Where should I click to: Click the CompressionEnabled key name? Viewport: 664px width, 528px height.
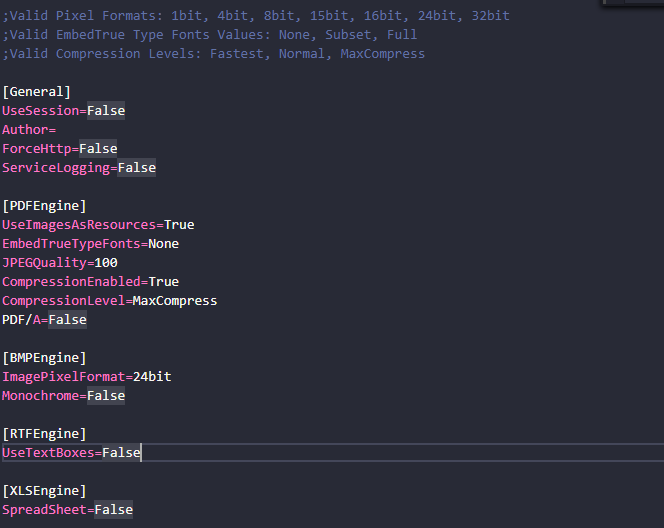pos(71,282)
